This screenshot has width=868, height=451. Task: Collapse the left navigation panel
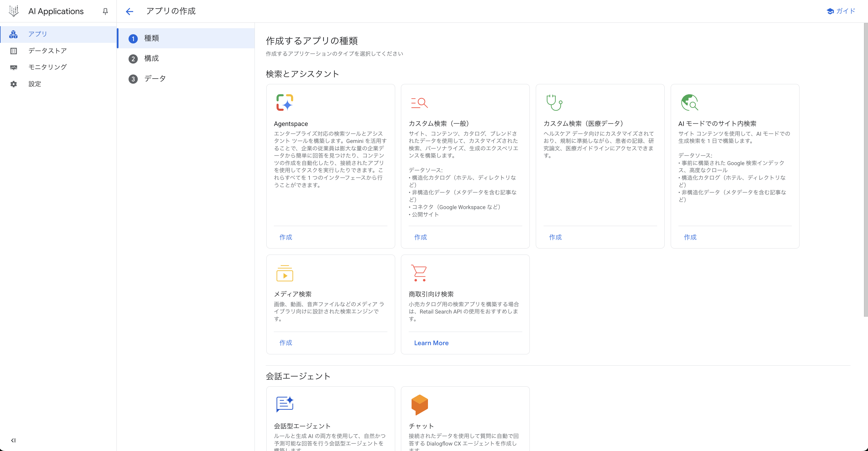pyautogui.click(x=13, y=440)
